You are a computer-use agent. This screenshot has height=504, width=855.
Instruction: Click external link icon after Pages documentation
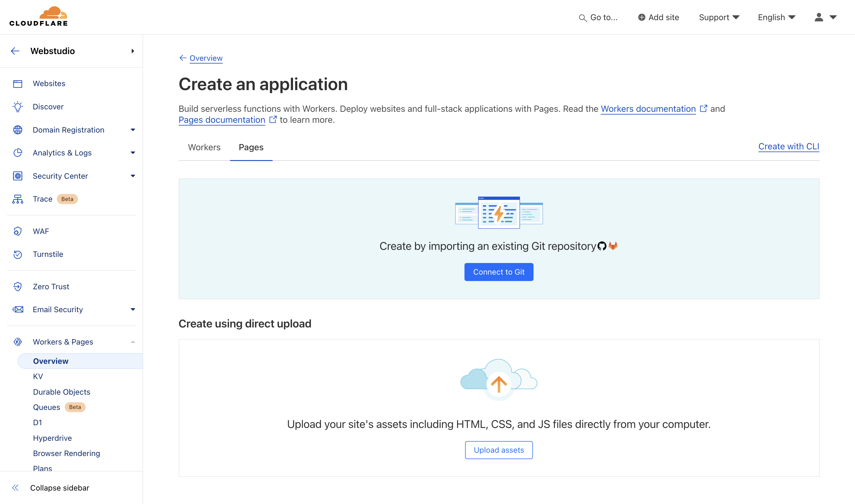[x=273, y=119]
